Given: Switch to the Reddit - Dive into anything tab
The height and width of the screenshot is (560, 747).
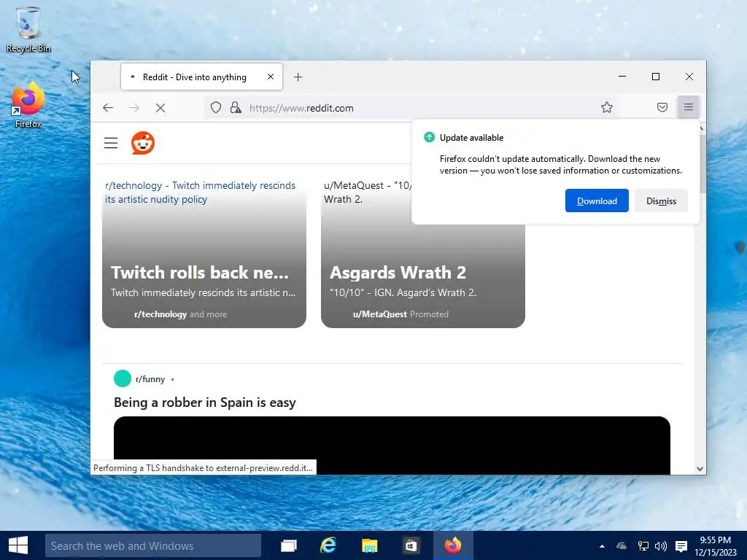Looking at the screenshot, I should click(201, 77).
